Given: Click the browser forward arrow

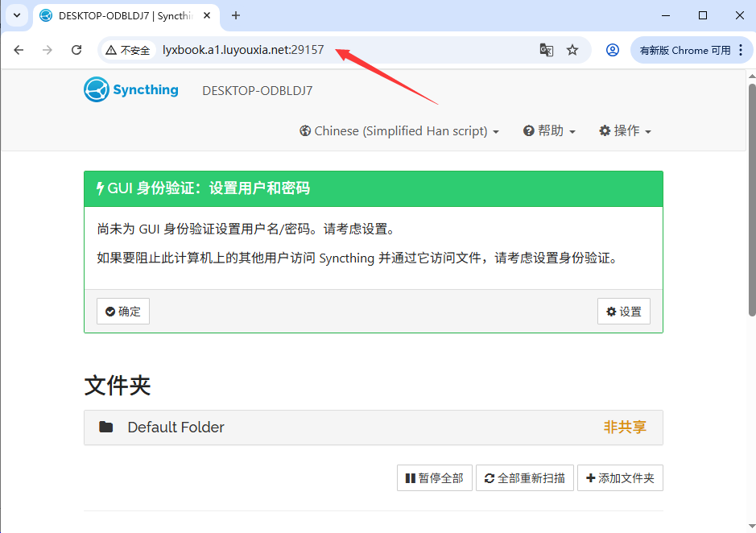Looking at the screenshot, I should (48, 50).
